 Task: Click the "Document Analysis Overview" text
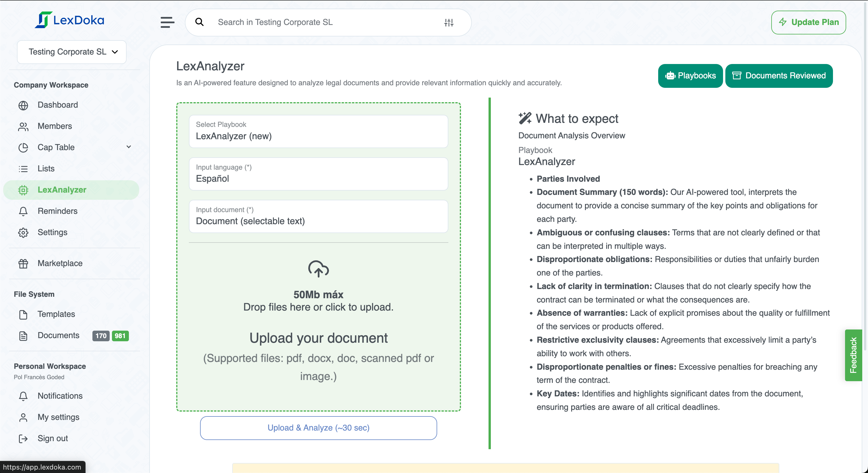click(x=571, y=136)
